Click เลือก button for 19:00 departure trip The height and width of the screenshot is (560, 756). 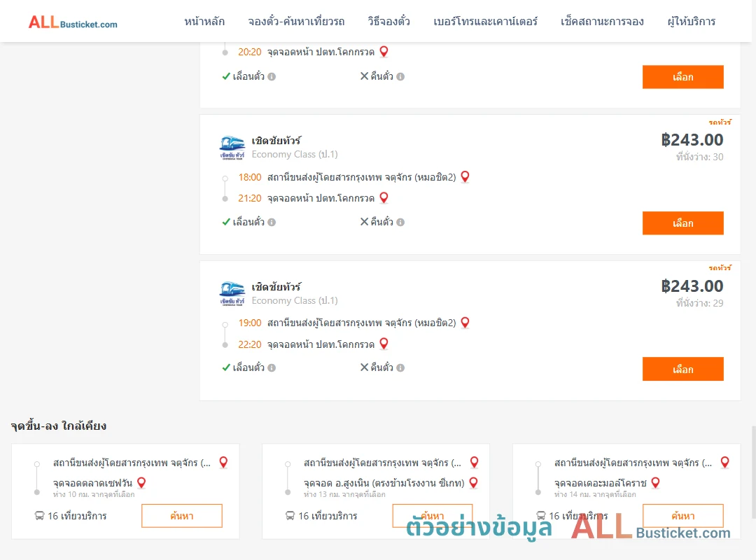pos(682,370)
